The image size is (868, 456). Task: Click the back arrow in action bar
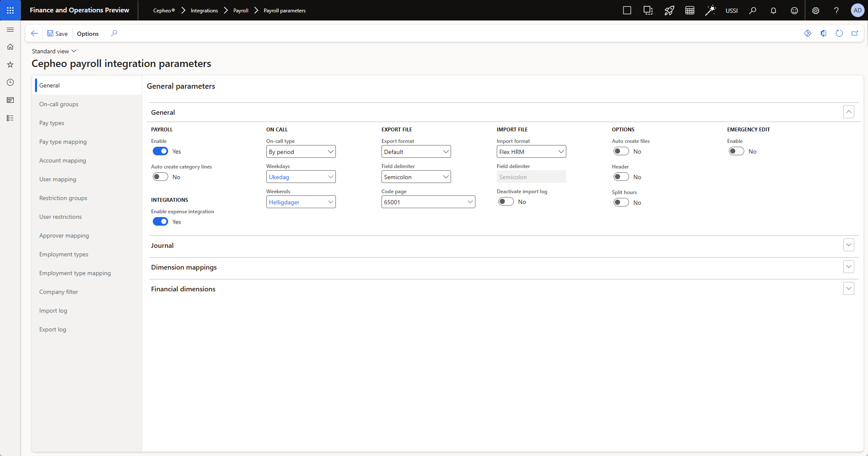(35, 33)
